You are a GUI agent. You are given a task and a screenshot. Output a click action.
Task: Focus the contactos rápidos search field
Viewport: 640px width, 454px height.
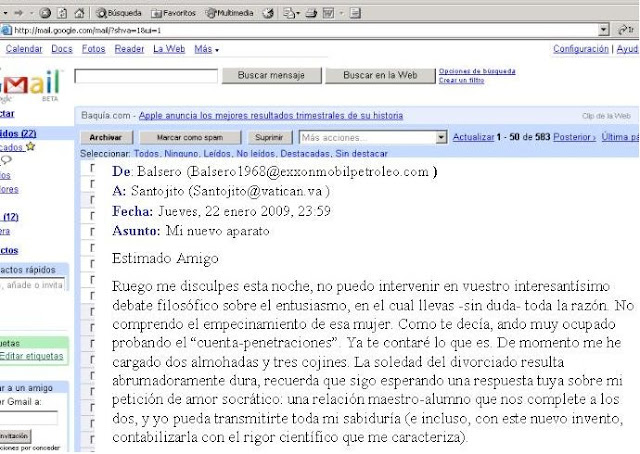(32, 285)
